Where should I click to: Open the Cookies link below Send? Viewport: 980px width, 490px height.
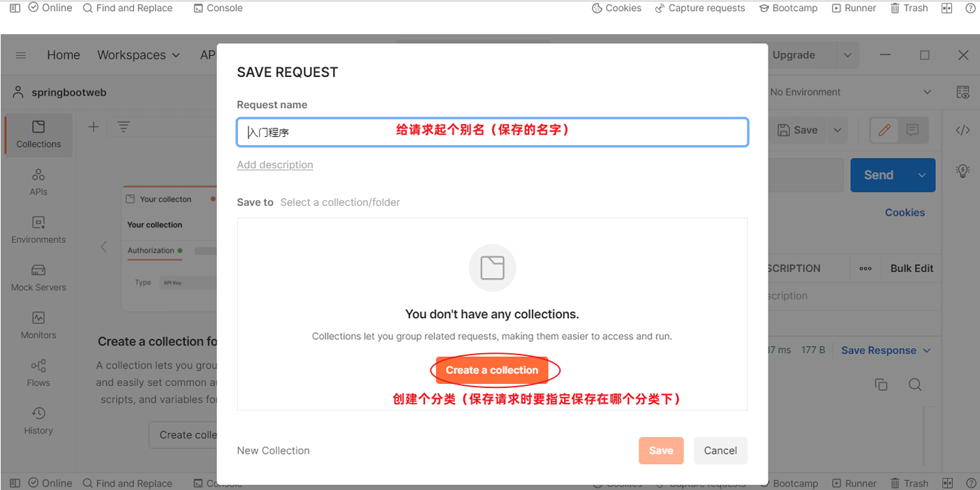point(905,213)
